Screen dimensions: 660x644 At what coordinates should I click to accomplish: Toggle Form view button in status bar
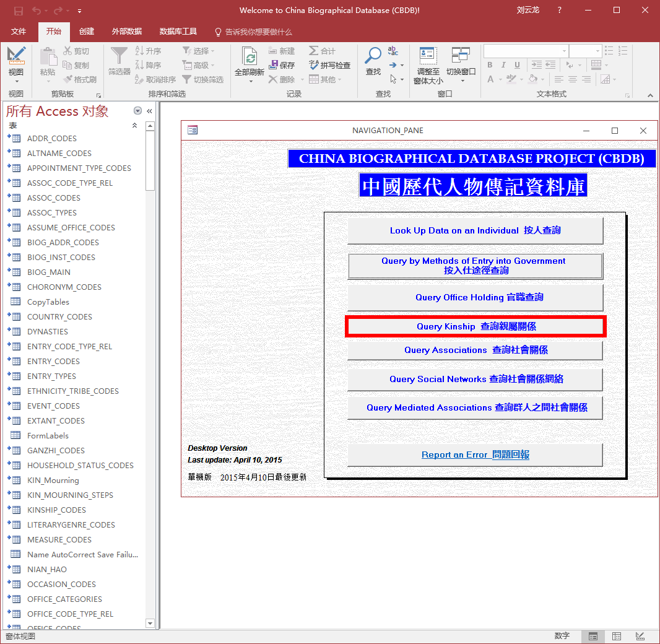(x=593, y=637)
